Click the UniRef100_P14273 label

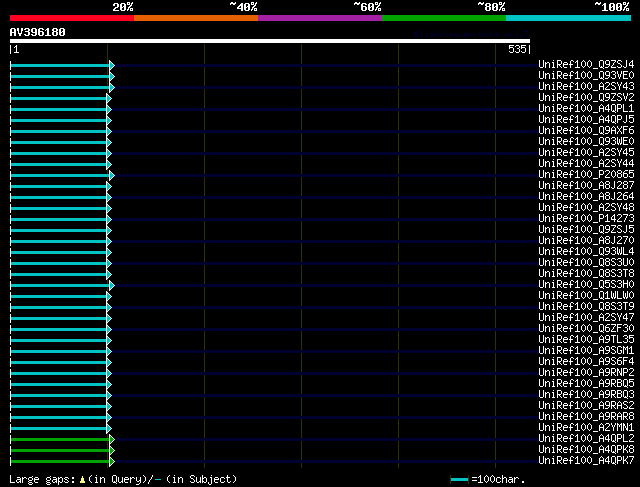point(586,219)
